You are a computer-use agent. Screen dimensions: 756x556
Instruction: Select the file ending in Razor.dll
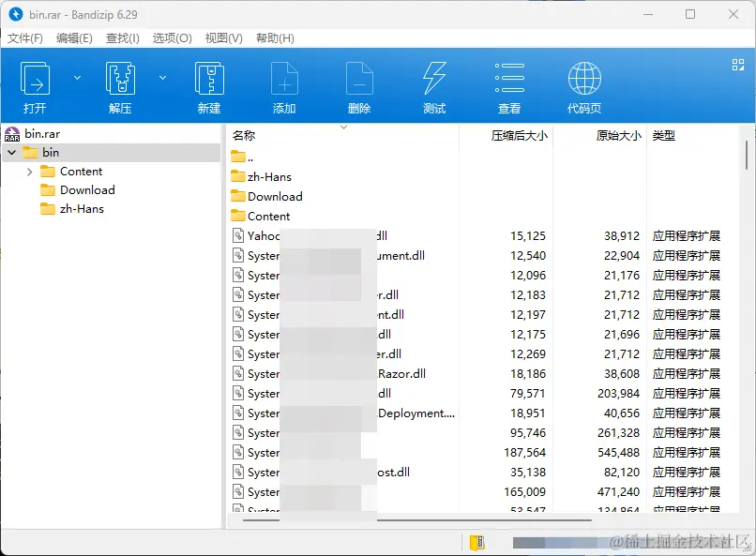pyautogui.click(x=482, y=374)
